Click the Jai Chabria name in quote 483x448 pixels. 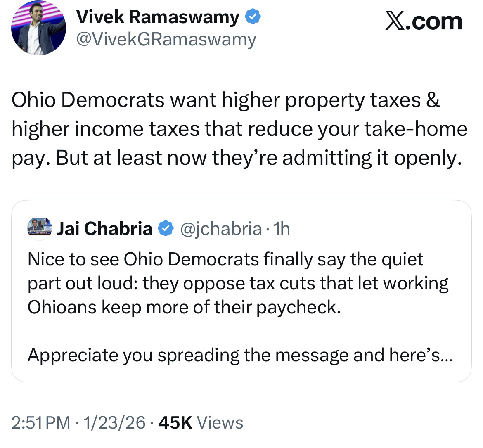(x=104, y=228)
